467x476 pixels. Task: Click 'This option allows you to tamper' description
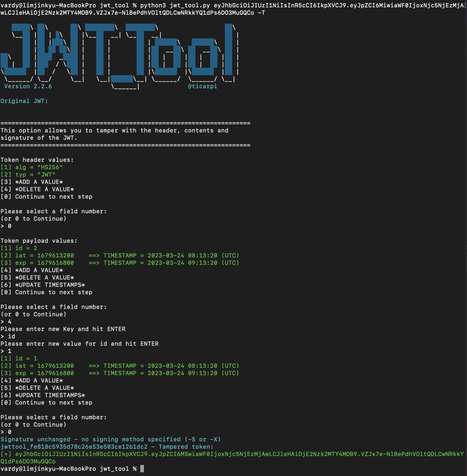pyautogui.click(x=114, y=131)
